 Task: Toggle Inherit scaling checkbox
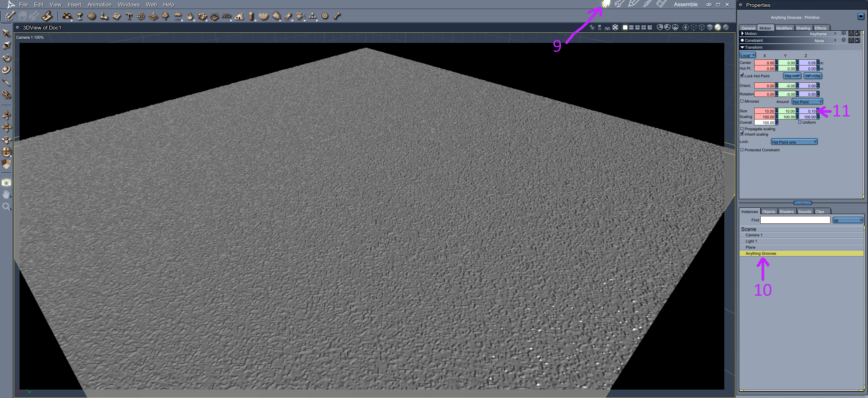tap(742, 134)
